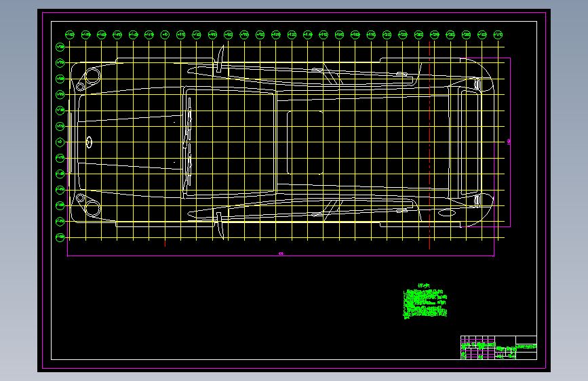
Task: Select the title block table in the corner
Action: pyautogui.click(x=498, y=348)
